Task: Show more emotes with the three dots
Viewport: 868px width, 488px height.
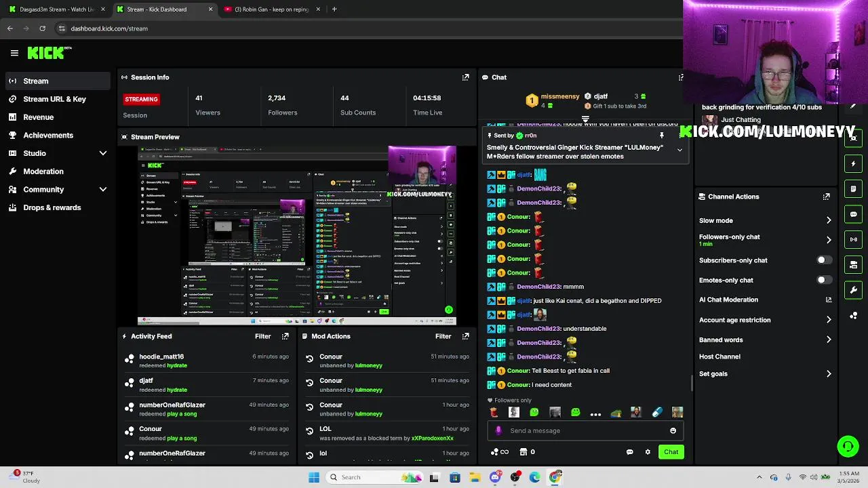Action: point(595,413)
